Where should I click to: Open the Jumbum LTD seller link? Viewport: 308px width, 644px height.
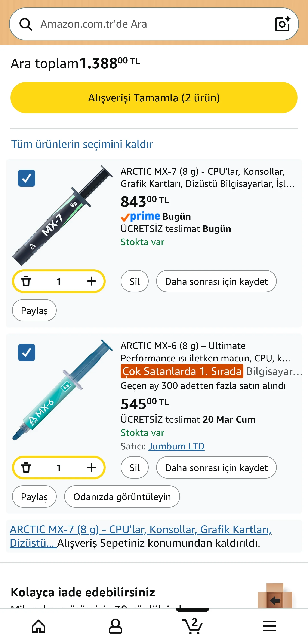click(x=176, y=446)
